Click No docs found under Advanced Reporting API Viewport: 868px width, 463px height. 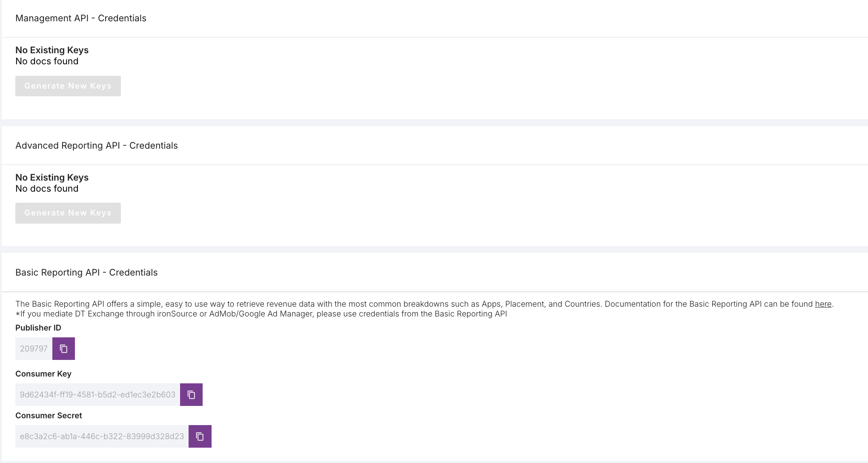tap(47, 188)
